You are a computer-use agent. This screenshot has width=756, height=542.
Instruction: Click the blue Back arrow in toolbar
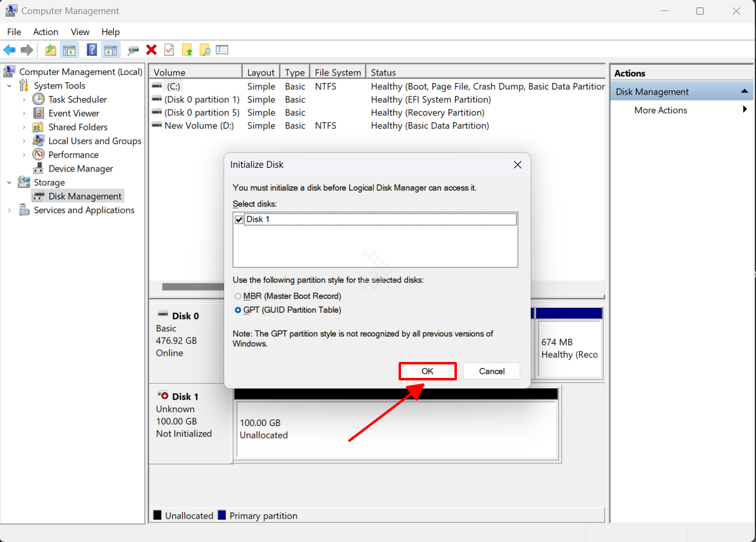point(9,50)
